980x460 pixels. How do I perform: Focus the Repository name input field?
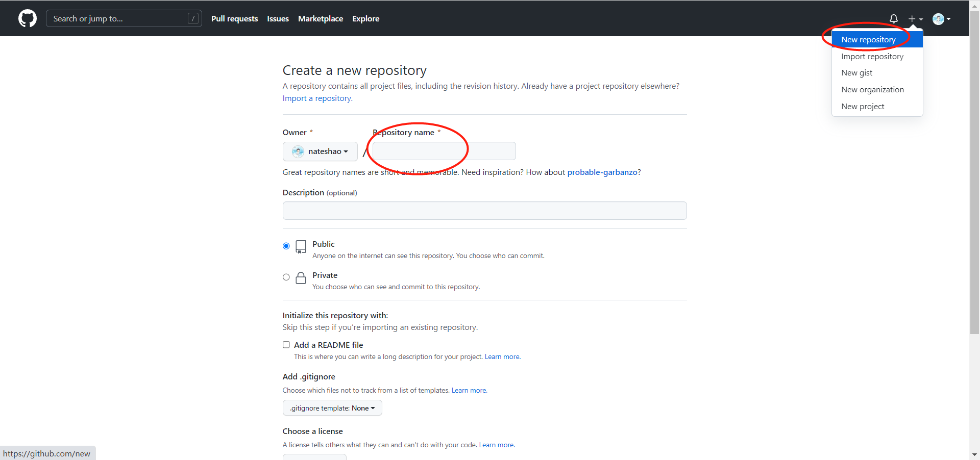(x=444, y=151)
